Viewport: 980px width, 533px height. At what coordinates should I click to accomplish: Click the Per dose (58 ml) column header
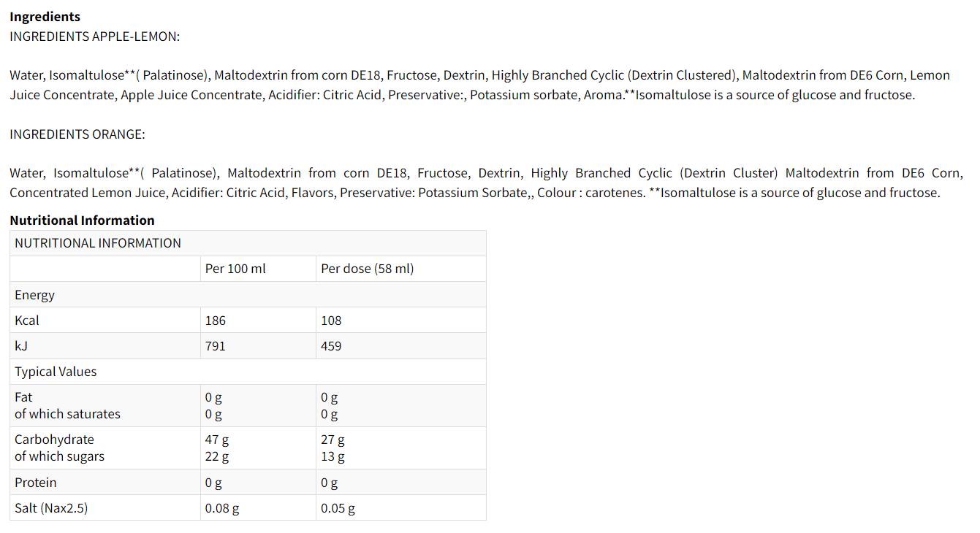point(367,269)
